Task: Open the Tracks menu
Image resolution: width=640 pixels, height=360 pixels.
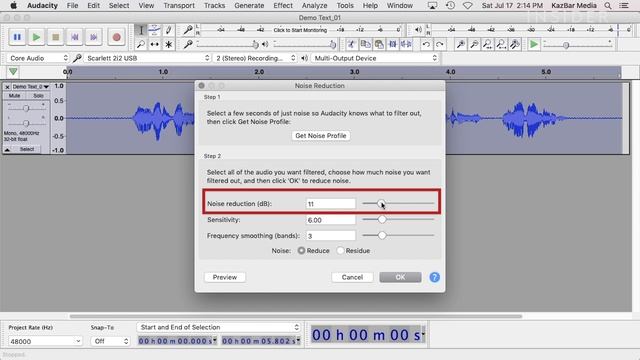Action: tap(214, 6)
